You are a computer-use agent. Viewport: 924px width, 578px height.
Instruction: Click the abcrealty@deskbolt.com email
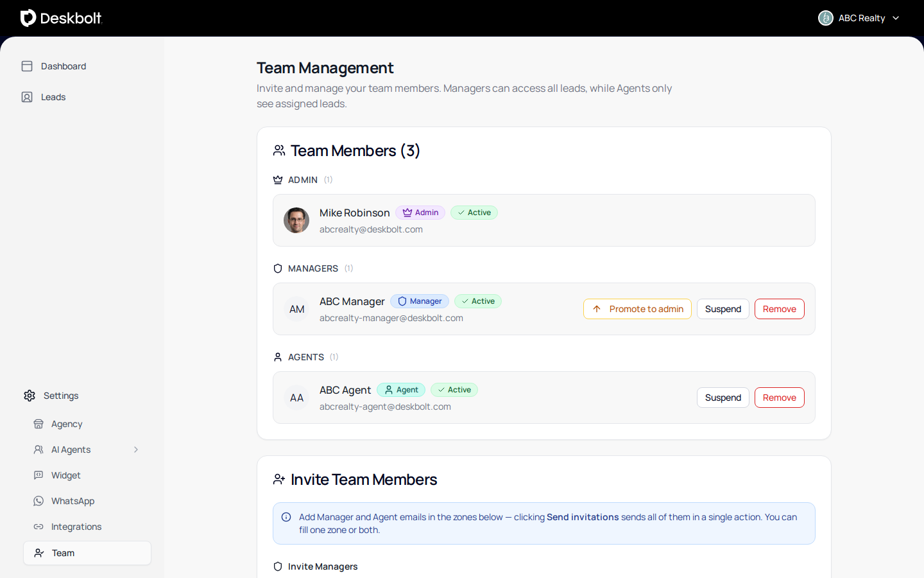click(x=371, y=229)
